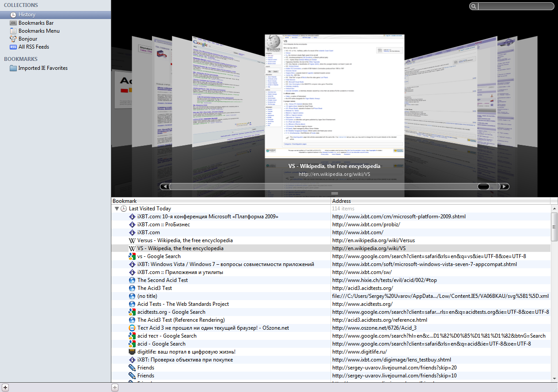Click the globe icon of '(no title)' row
The width and height of the screenshot is (558, 392).
pyautogui.click(x=132, y=296)
